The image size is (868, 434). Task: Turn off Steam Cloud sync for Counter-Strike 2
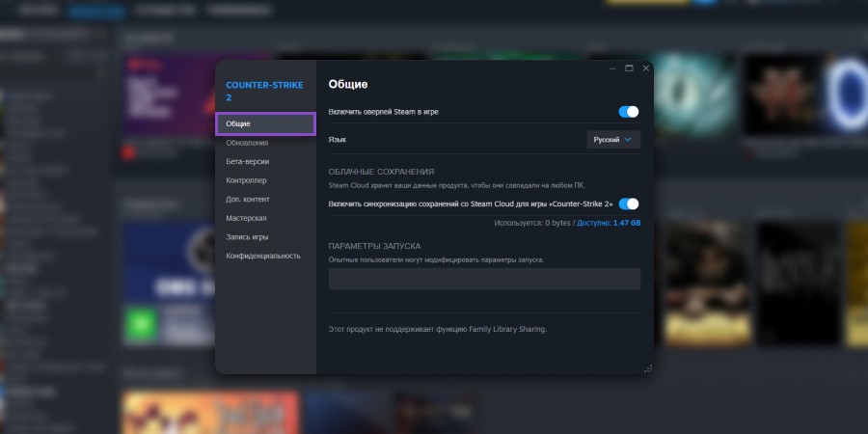click(x=628, y=204)
